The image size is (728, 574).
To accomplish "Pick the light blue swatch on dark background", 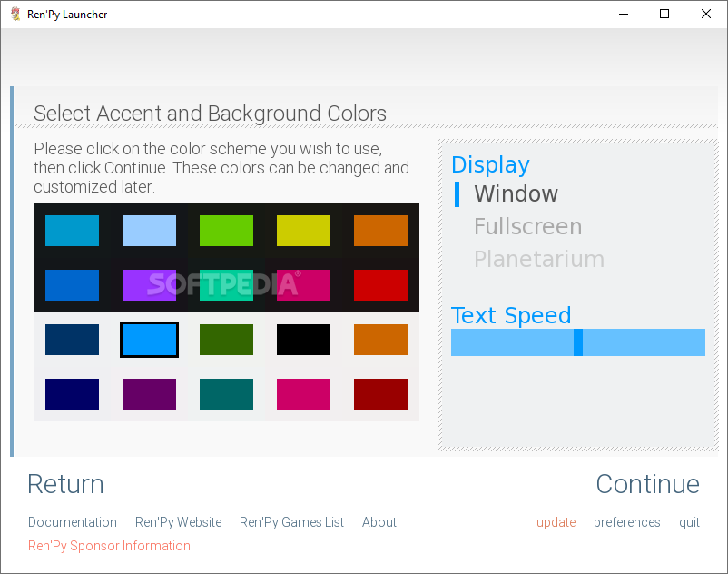I will pyautogui.click(x=149, y=231).
